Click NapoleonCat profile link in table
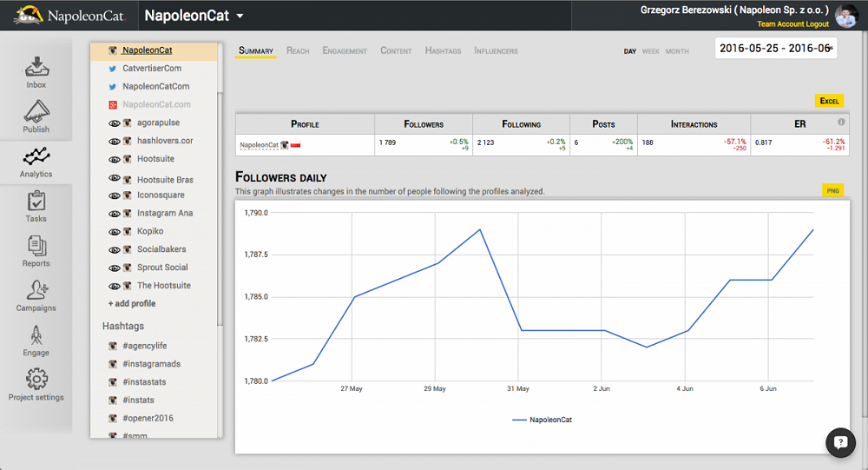Viewport: 868px width, 470px height. point(259,145)
